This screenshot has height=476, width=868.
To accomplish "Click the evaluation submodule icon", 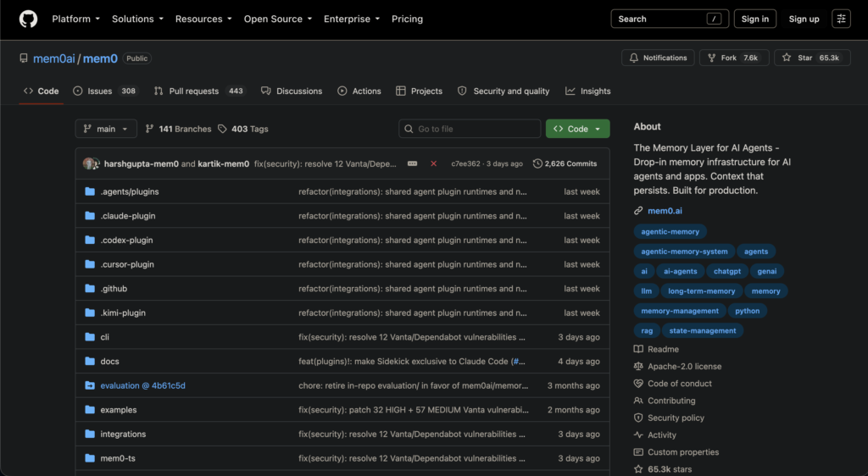I will (x=90, y=385).
